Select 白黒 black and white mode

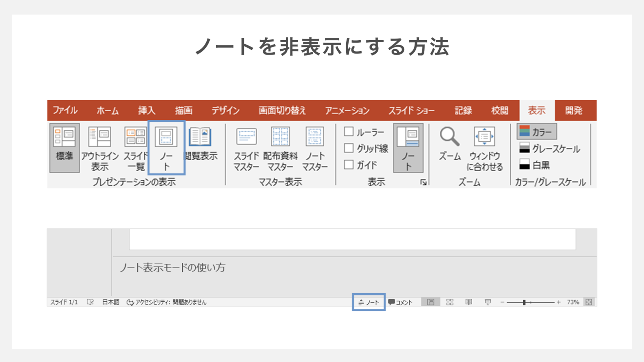click(534, 165)
